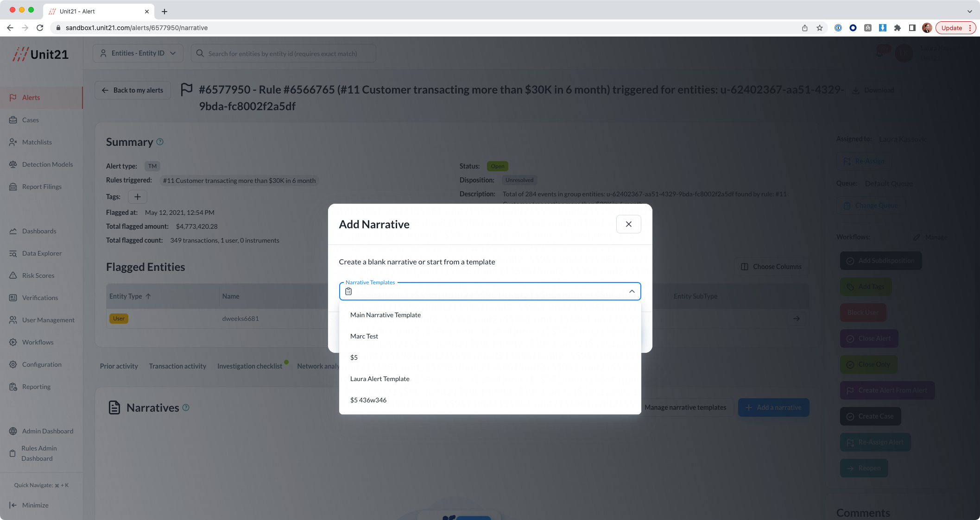Open Cases in the sidebar

tap(41, 120)
